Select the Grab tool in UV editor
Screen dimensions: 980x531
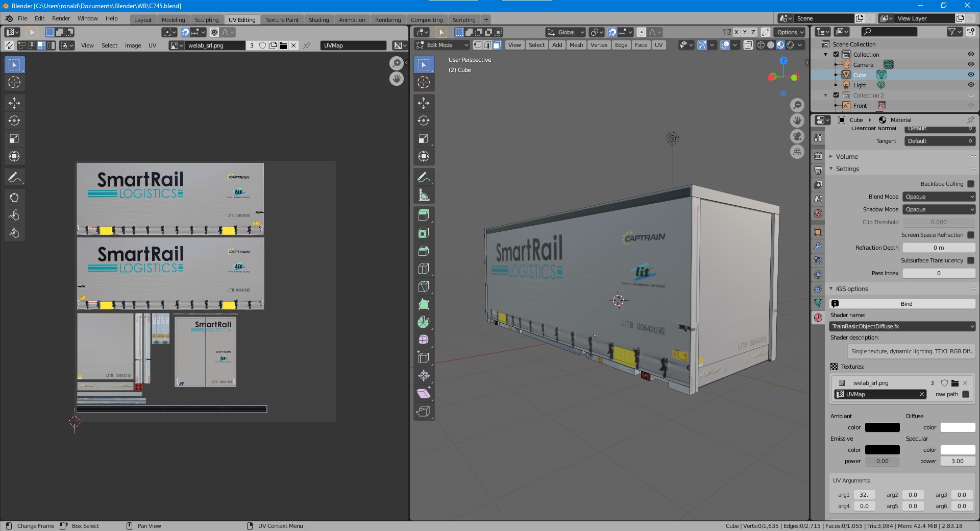(x=14, y=198)
